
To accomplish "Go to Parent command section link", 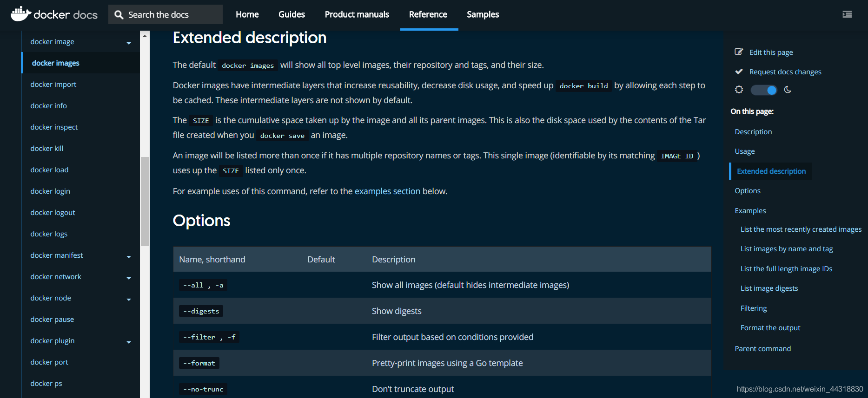I will pyautogui.click(x=763, y=349).
